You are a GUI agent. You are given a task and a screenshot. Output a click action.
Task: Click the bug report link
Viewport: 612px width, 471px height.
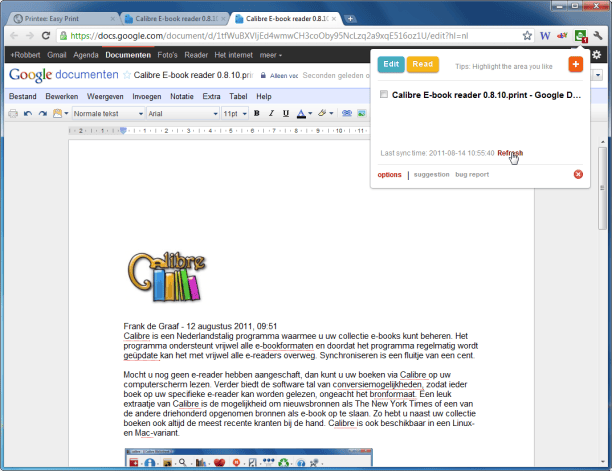click(x=472, y=174)
